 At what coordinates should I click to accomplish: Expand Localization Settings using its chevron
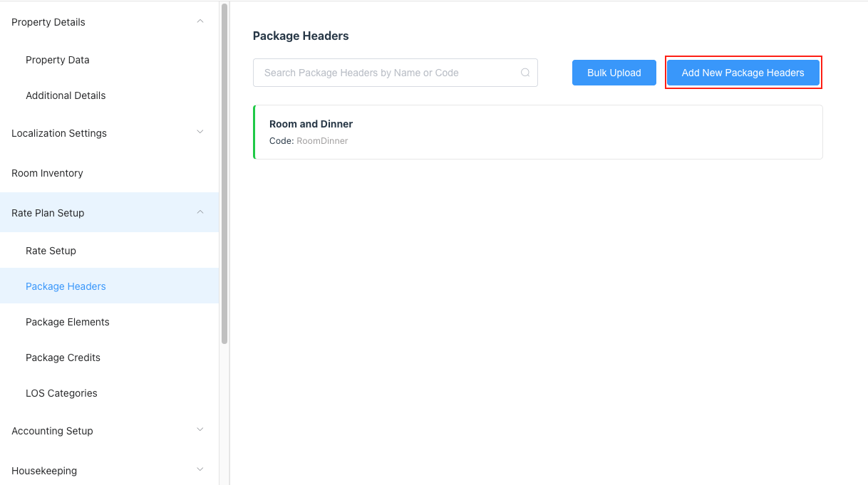pos(200,132)
